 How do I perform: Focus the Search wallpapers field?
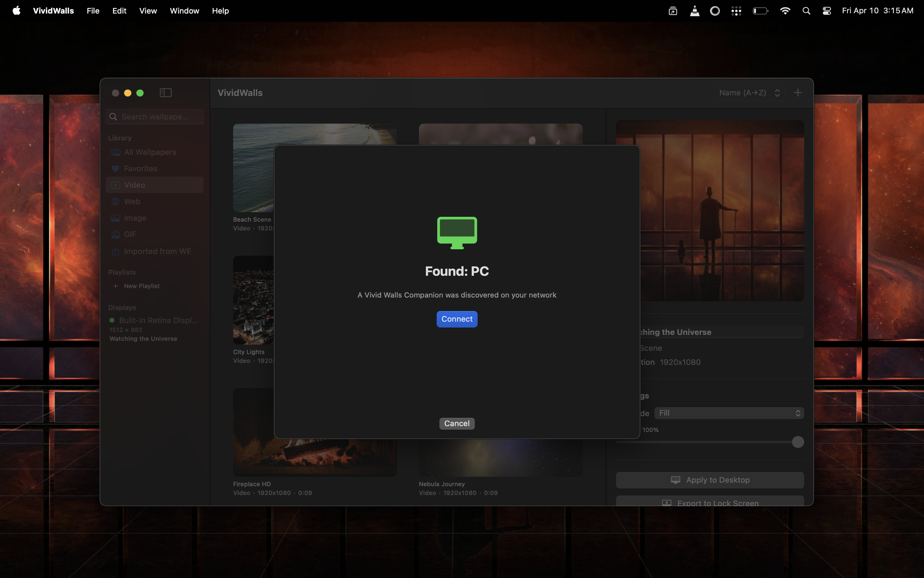pos(155,117)
